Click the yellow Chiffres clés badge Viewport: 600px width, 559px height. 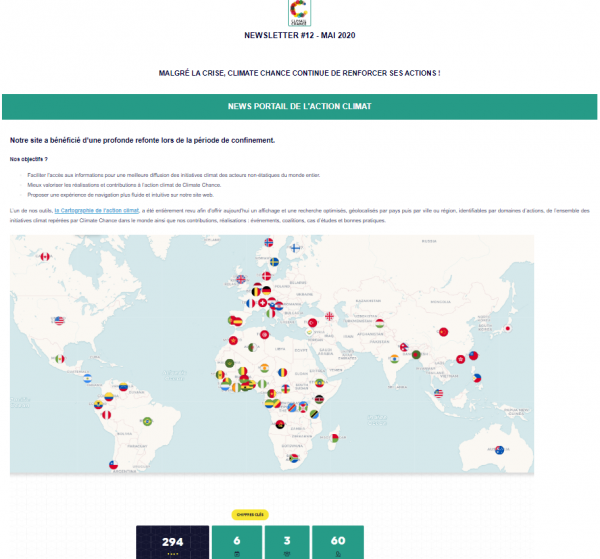(250, 515)
